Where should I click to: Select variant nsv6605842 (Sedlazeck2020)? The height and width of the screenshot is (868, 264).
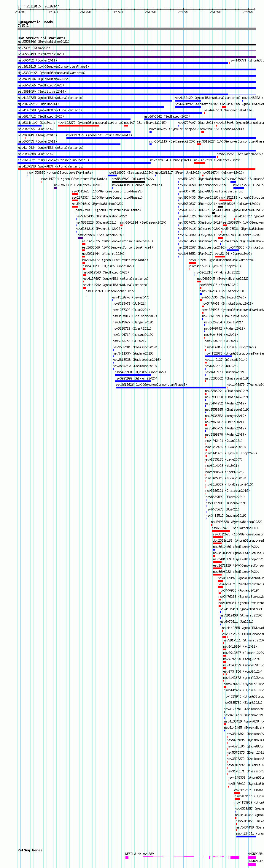coord(167,117)
